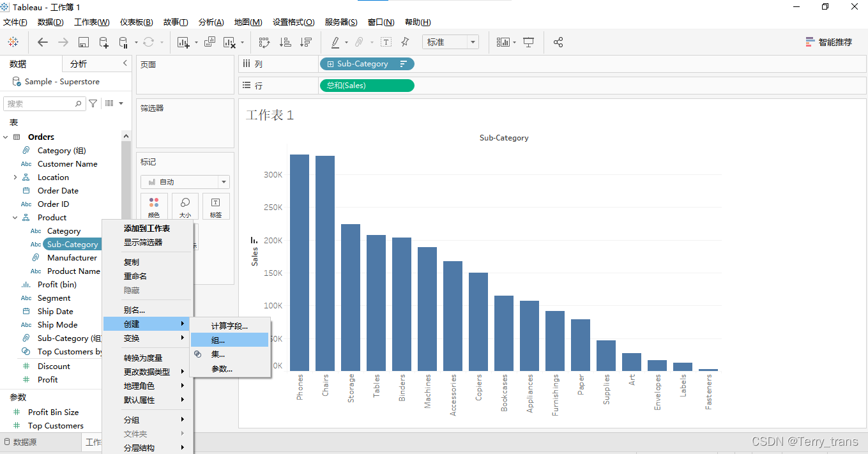The image size is (868, 454).
Task: Select Group in the Create submenu
Action: pos(230,340)
